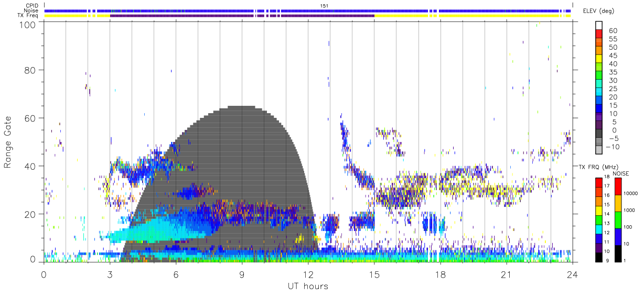Select the yellow 40–45 elevation swatch
The height and width of the screenshot is (297, 644).
point(599,60)
